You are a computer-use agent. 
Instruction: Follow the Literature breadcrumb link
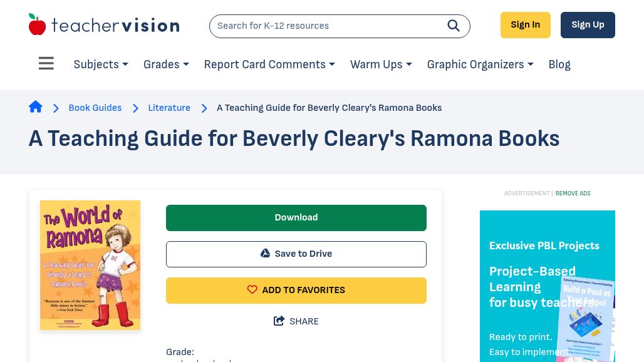click(169, 108)
